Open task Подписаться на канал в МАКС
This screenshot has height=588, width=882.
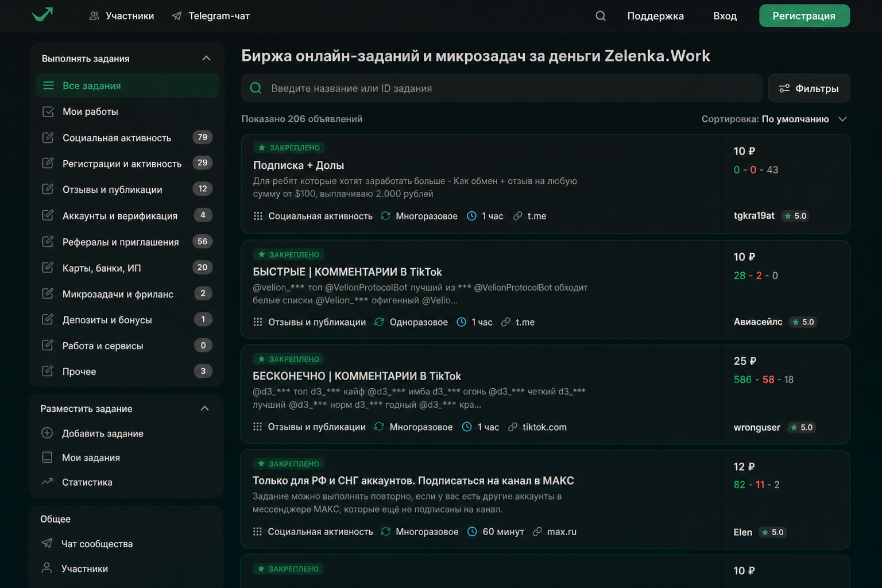pyautogui.click(x=413, y=481)
